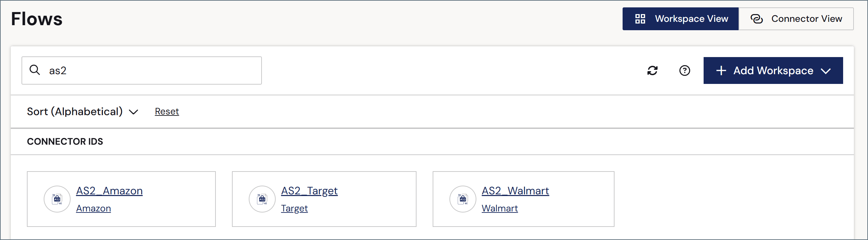Expand the Sort (Alphabetical) dropdown
The width and height of the screenshot is (868, 240).
[x=83, y=111]
